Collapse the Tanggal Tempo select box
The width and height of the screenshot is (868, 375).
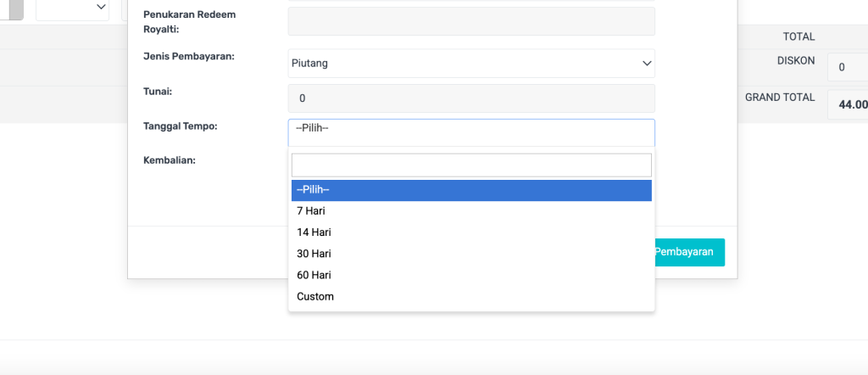471,133
